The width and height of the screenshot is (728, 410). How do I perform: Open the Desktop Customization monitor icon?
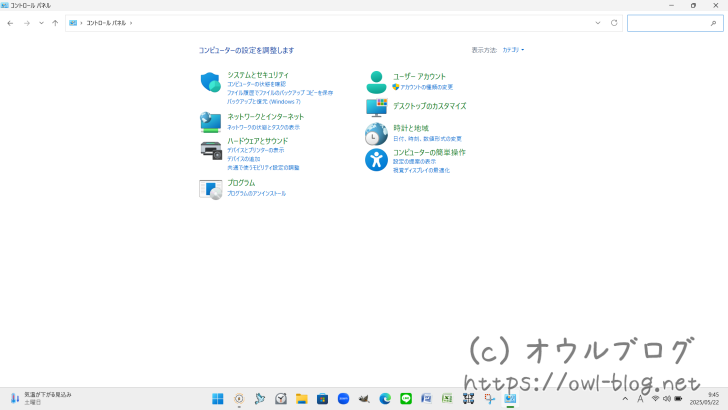pos(376,107)
